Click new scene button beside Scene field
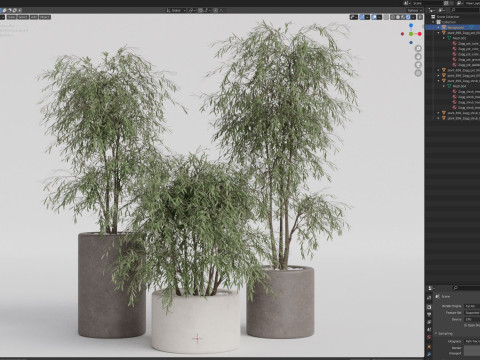Image resolution: width=480 pixels, height=360 pixels. coord(446,3)
